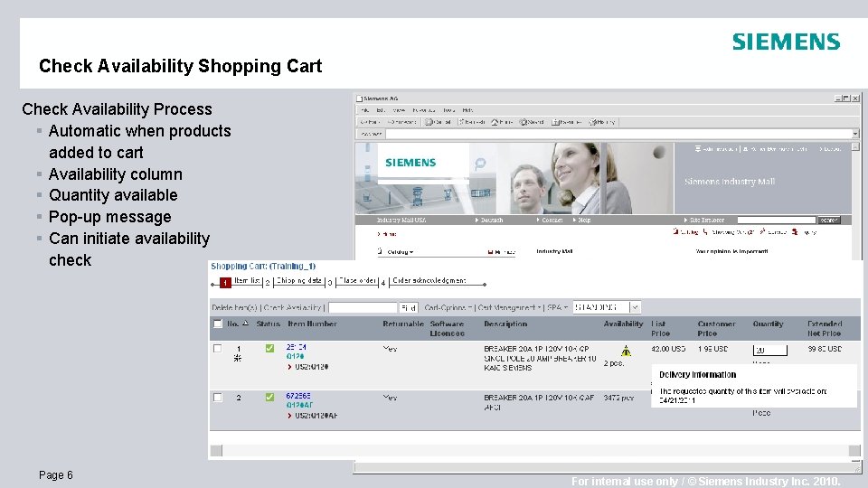
Task: Click the Check Availability link
Action: [x=292, y=307]
